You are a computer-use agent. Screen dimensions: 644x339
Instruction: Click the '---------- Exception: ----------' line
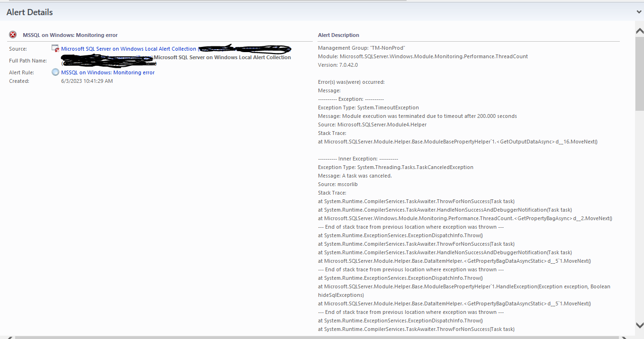coord(351,99)
